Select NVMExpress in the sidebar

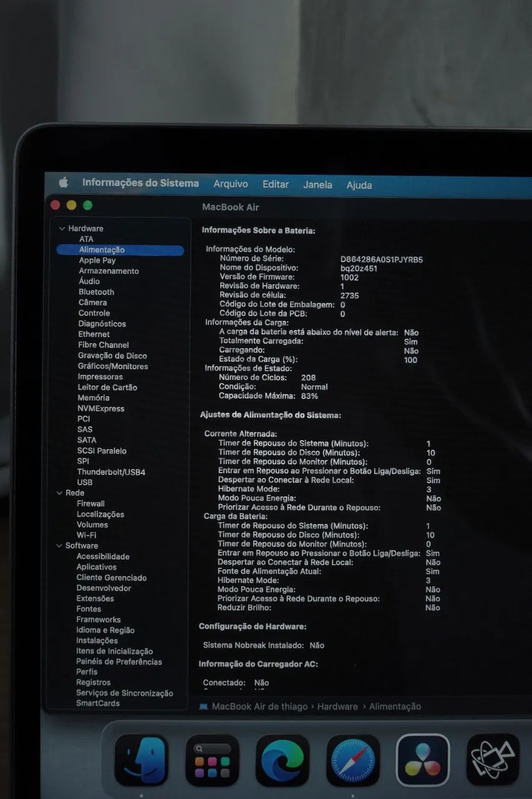(101, 408)
